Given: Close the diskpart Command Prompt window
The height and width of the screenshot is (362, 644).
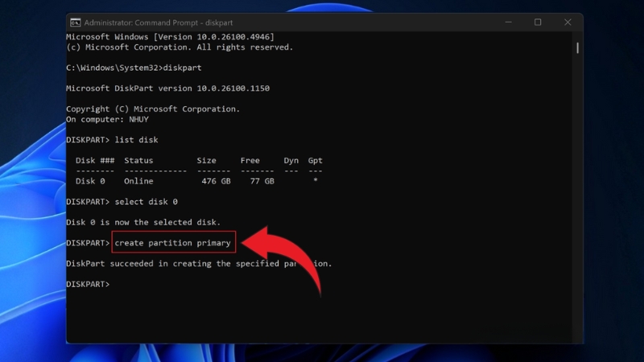Looking at the screenshot, I should (x=568, y=23).
